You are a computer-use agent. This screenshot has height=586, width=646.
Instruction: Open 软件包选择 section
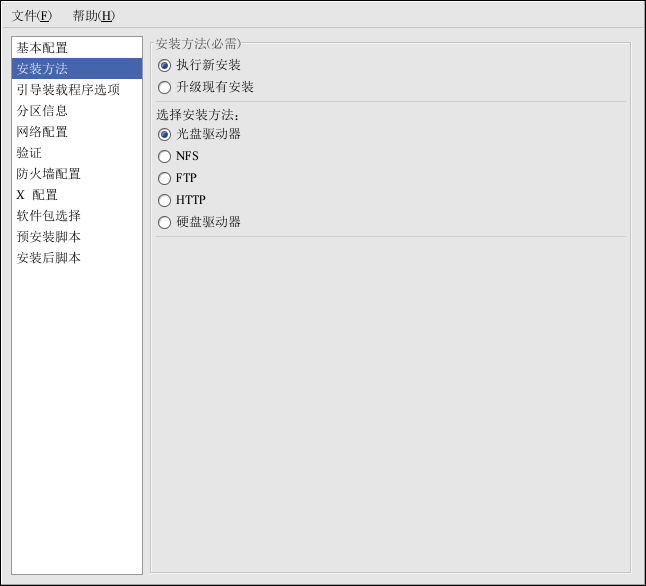77,216
